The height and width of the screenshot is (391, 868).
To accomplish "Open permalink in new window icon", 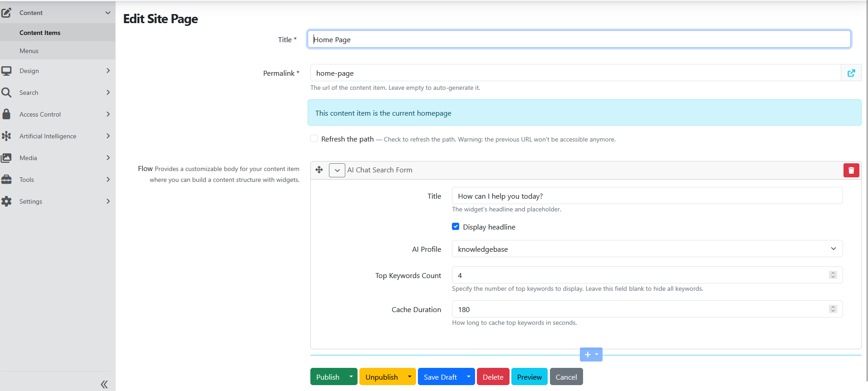I will pyautogui.click(x=851, y=73).
